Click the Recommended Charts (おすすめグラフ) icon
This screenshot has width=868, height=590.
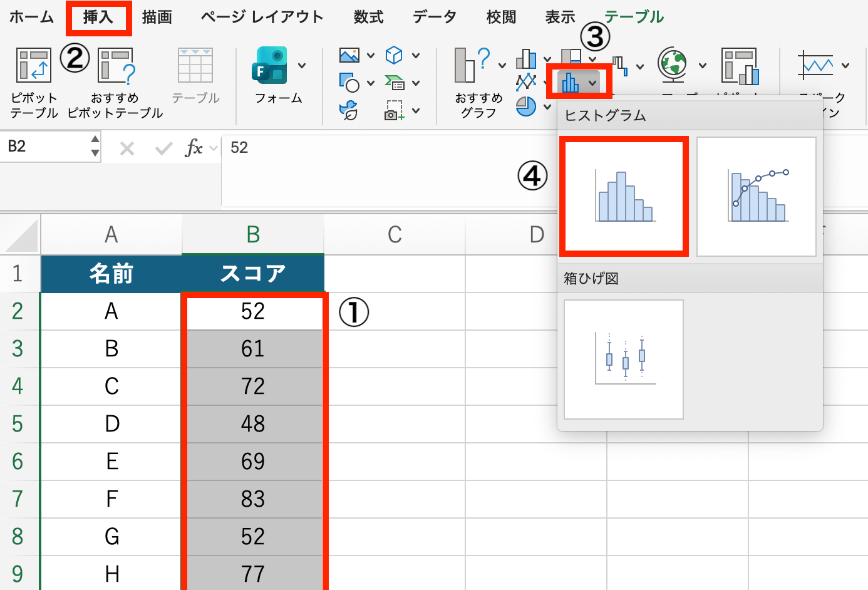coord(472,65)
